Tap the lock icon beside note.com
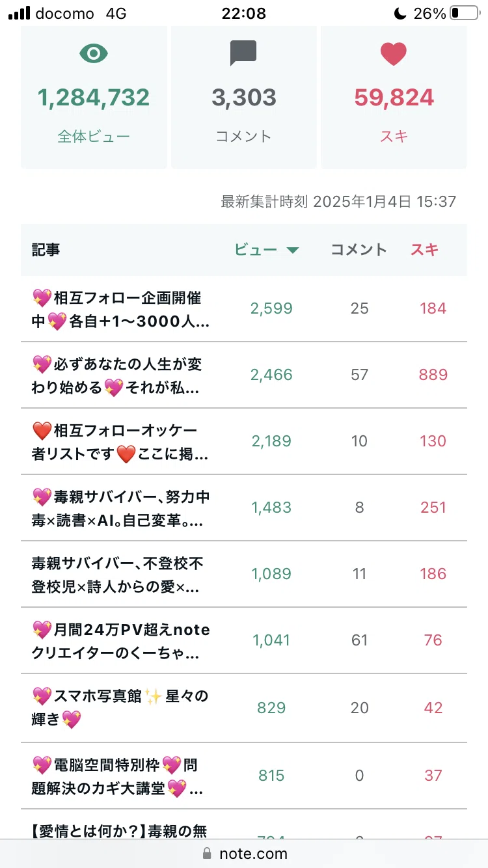The height and width of the screenshot is (868, 488). tap(208, 853)
